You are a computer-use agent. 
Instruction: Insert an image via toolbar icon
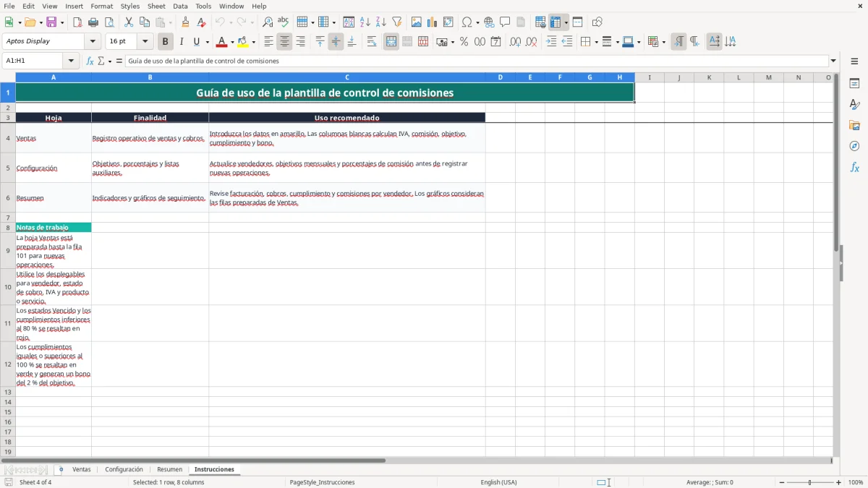[x=417, y=22]
